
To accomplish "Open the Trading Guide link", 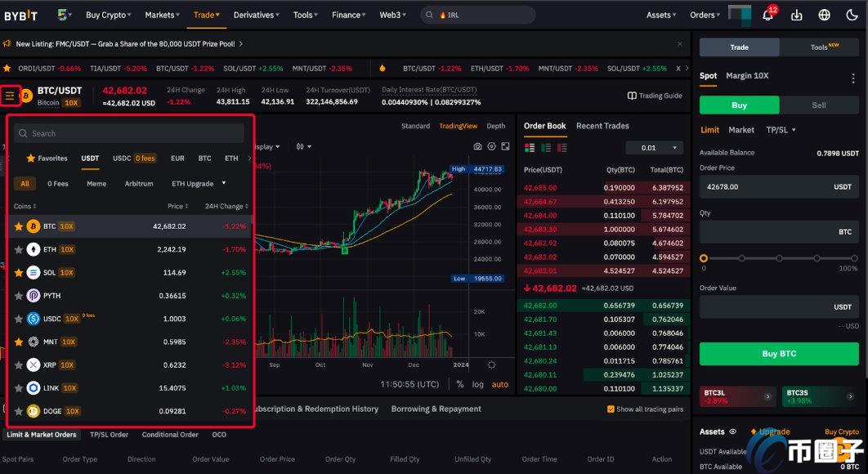I will tap(655, 96).
